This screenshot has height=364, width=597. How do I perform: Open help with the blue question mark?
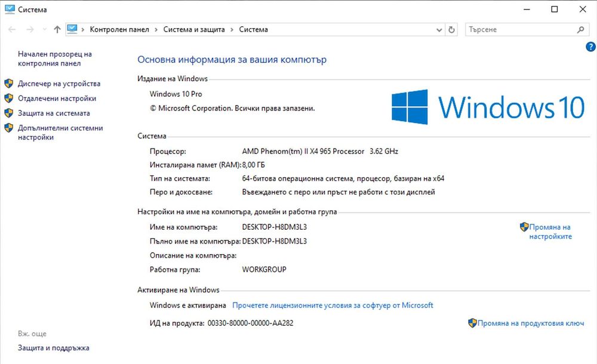(590, 47)
